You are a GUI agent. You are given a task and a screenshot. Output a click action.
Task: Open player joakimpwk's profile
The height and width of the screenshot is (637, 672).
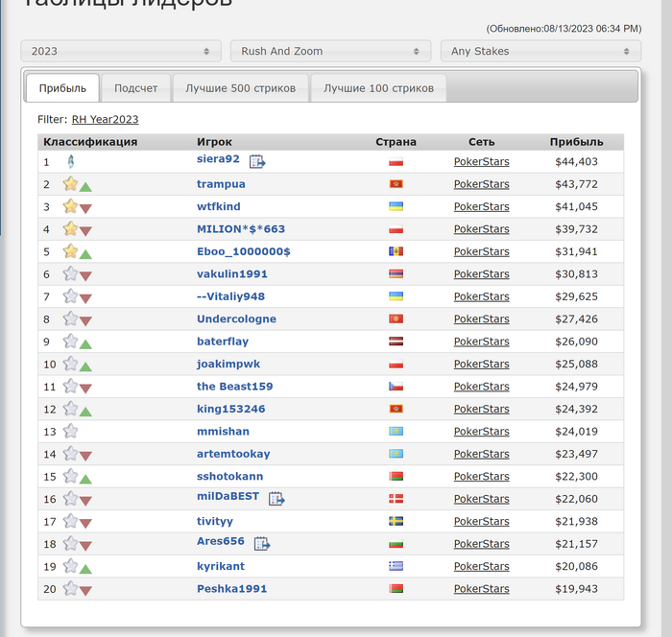(228, 365)
